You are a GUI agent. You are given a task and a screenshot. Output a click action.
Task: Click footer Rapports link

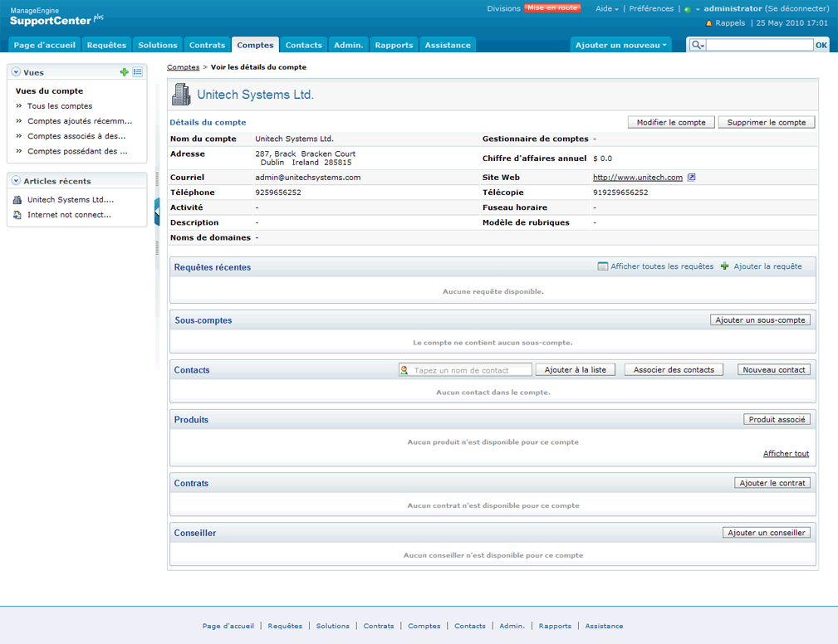coord(555,626)
